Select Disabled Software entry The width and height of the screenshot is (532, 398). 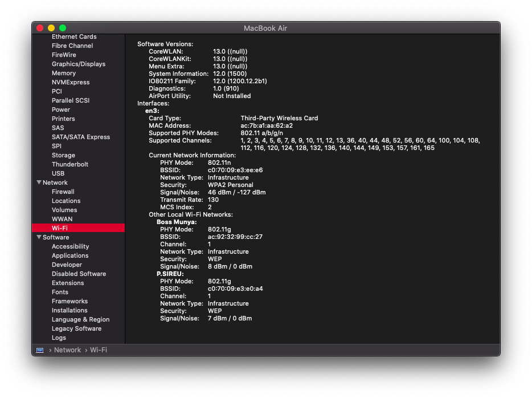tap(79, 274)
